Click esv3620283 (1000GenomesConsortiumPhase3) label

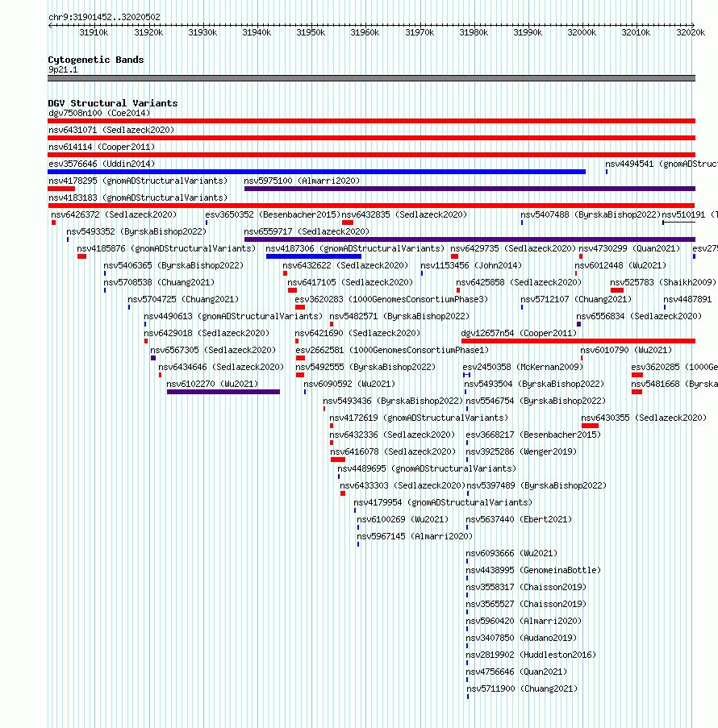pyautogui.click(x=391, y=299)
